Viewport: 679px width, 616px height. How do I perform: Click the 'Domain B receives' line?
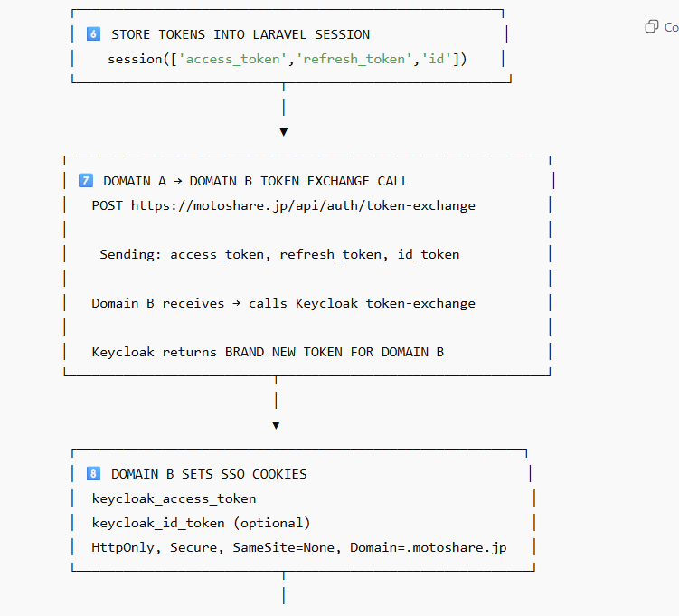(283, 303)
